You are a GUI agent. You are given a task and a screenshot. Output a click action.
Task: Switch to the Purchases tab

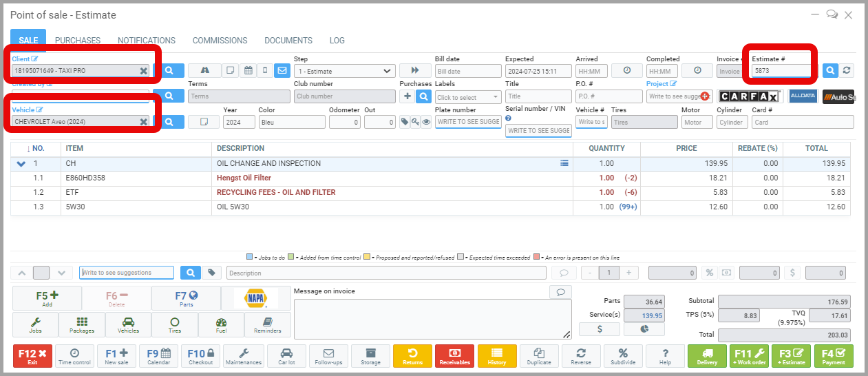click(78, 41)
